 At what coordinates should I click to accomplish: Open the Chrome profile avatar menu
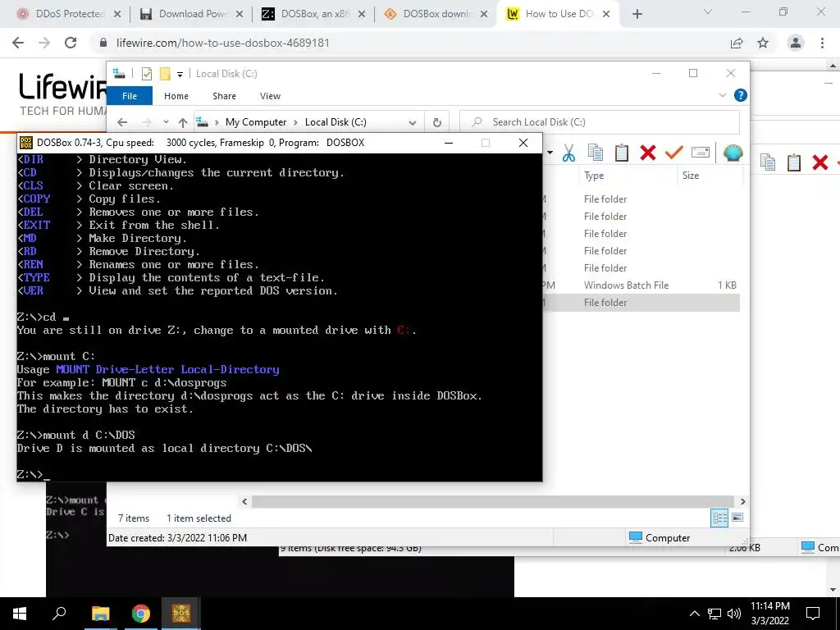(x=796, y=43)
